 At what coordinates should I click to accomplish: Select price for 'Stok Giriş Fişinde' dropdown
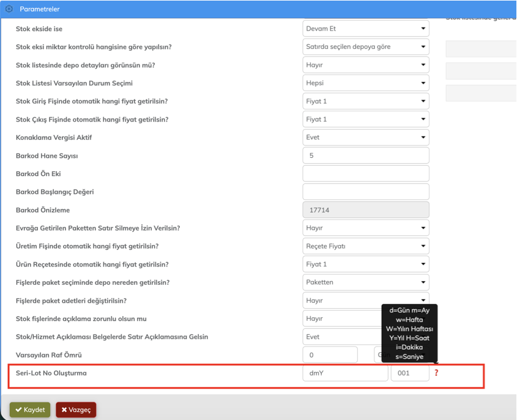(x=365, y=101)
